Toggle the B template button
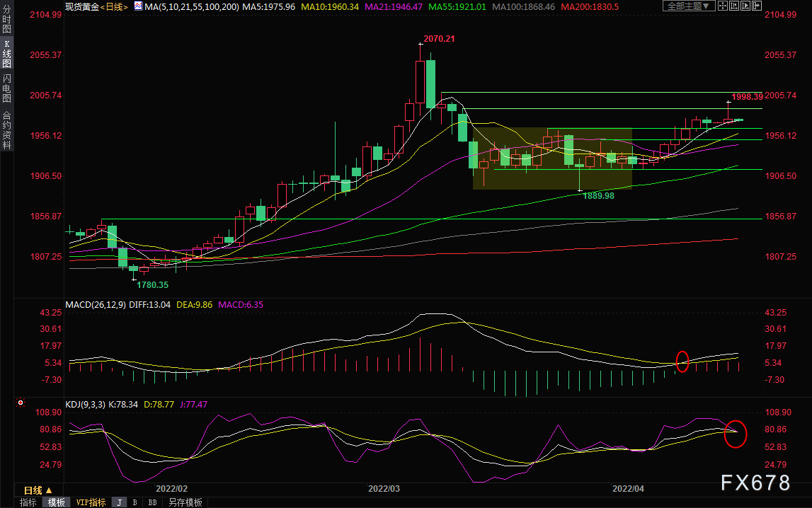Viewport: 812px width, 508px height. [135, 502]
